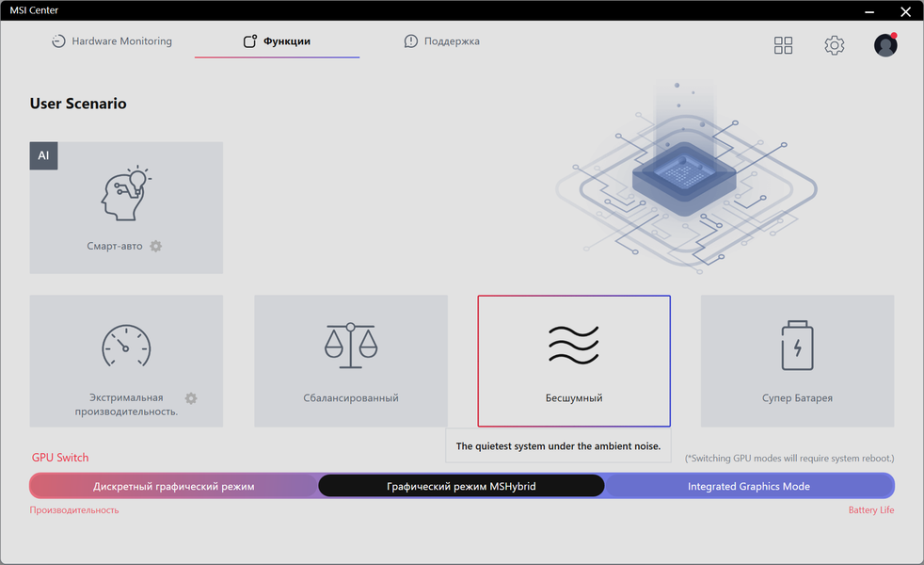Click the balance scales icon
Image resolution: width=924 pixels, height=565 pixels.
tap(351, 346)
